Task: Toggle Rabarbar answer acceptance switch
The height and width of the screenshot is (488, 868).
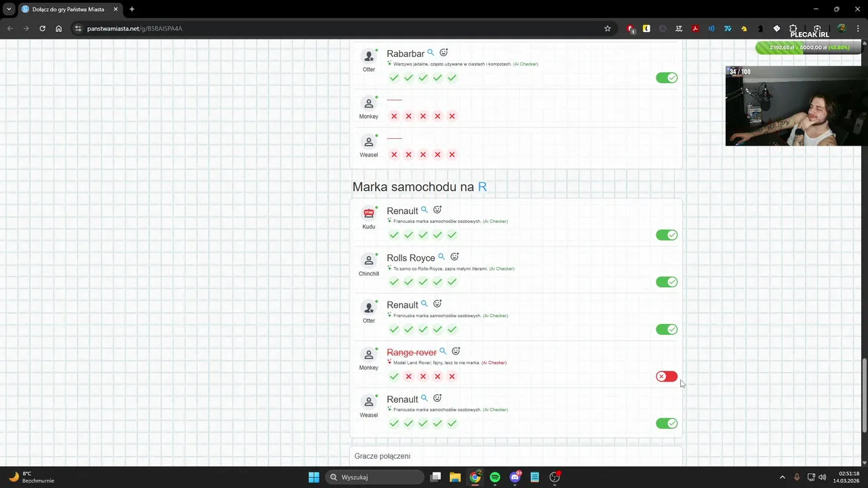Action: 667,78
